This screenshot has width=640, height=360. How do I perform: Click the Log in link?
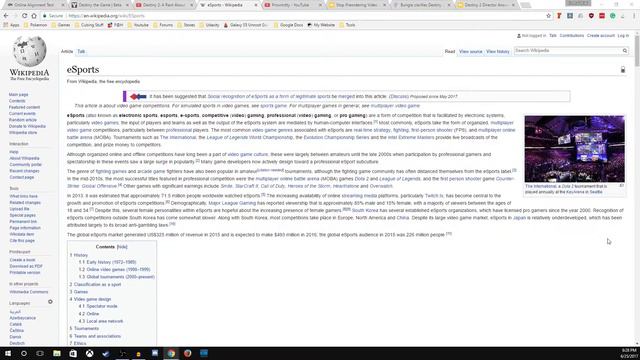[x=623, y=36]
